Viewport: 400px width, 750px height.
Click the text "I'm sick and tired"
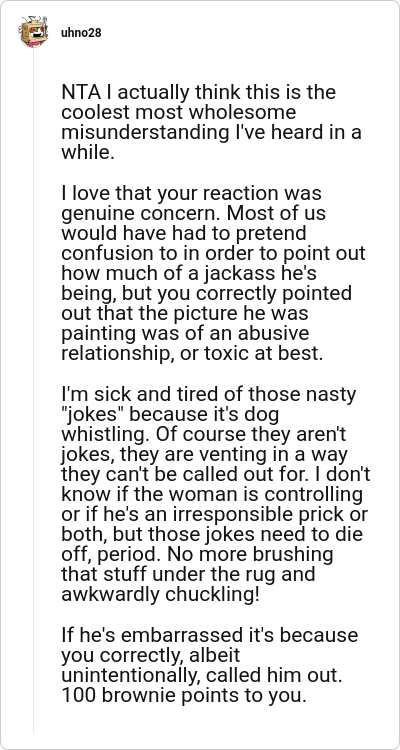point(124,394)
